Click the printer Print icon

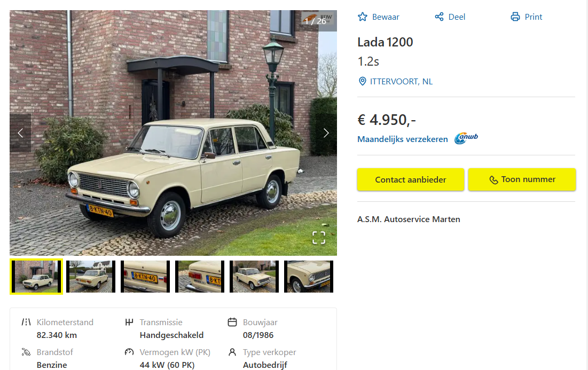pos(515,17)
